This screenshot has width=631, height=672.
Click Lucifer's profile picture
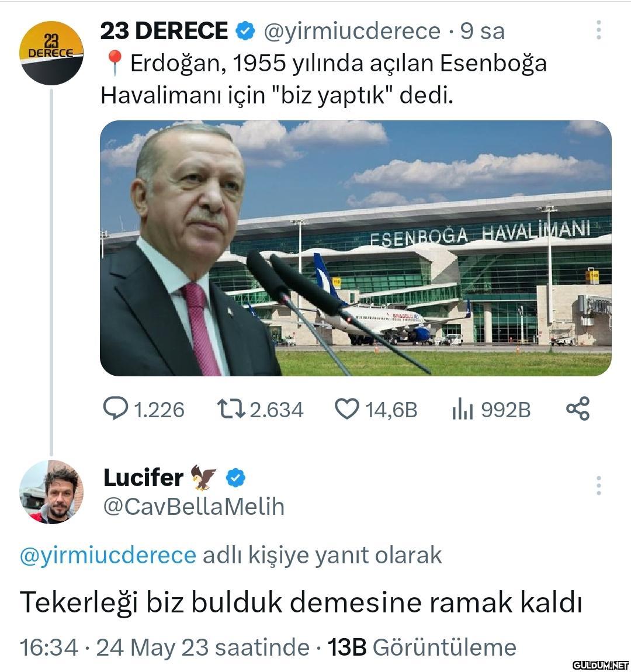[51, 491]
